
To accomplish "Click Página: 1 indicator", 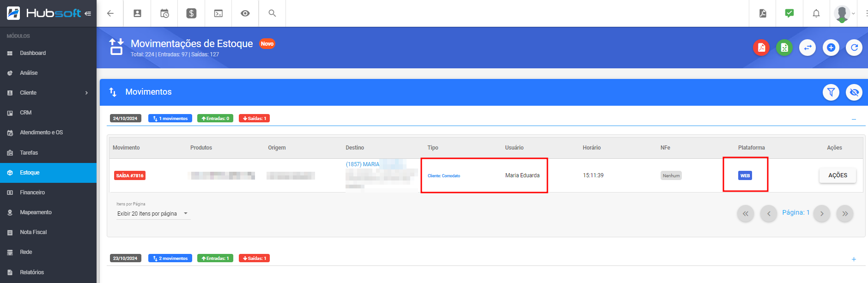I will [x=796, y=212].
